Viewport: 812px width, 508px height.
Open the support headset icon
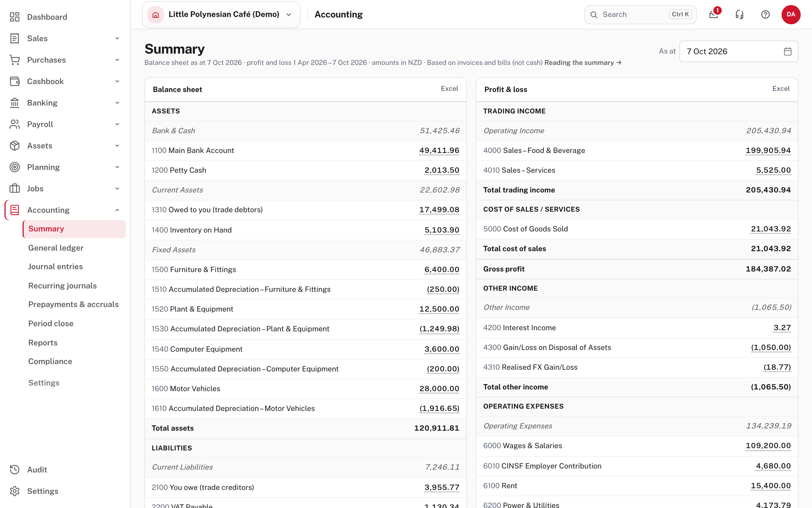coord(740,14)
